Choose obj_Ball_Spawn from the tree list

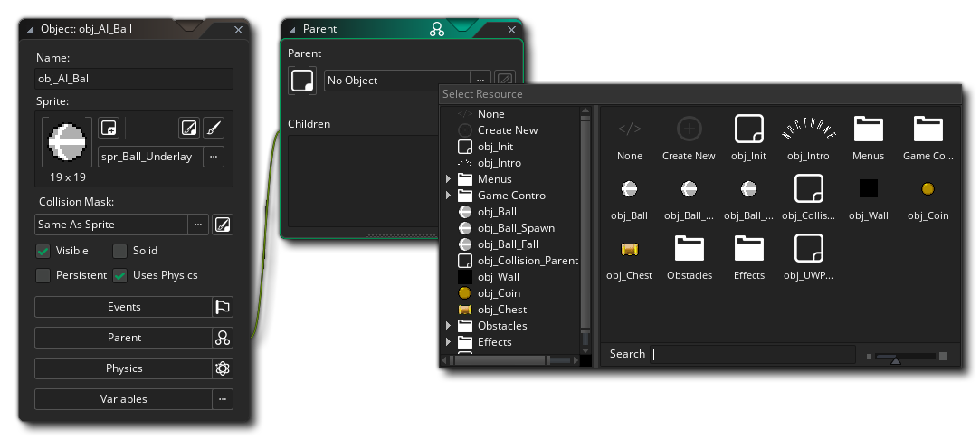click(x=516, y=228)
